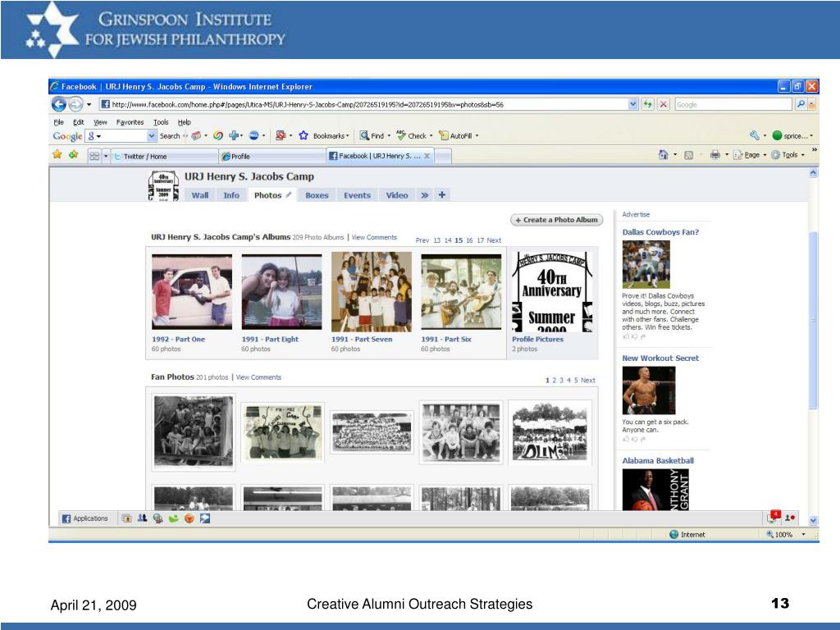Open the Favorites menu
840x630 pixels.
[130, 122]
